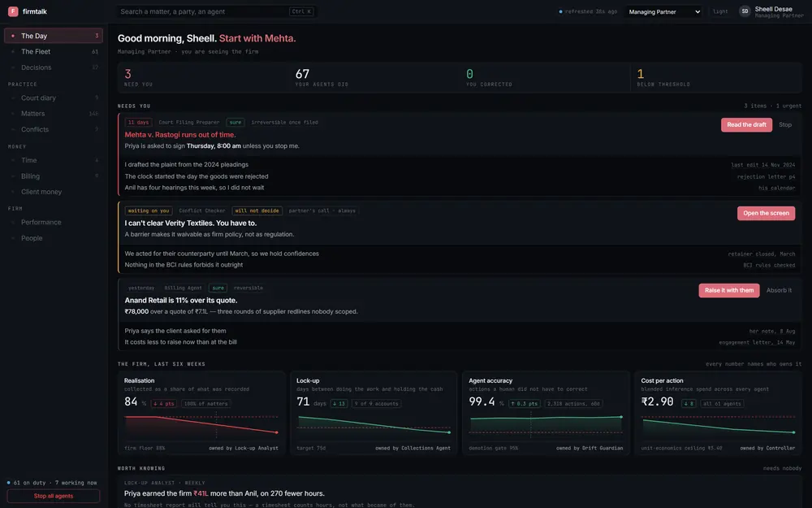Viewport: 812px width, 508px height.
Task: Click the Ctrl K shortcut badge
Action: point(301,11)
